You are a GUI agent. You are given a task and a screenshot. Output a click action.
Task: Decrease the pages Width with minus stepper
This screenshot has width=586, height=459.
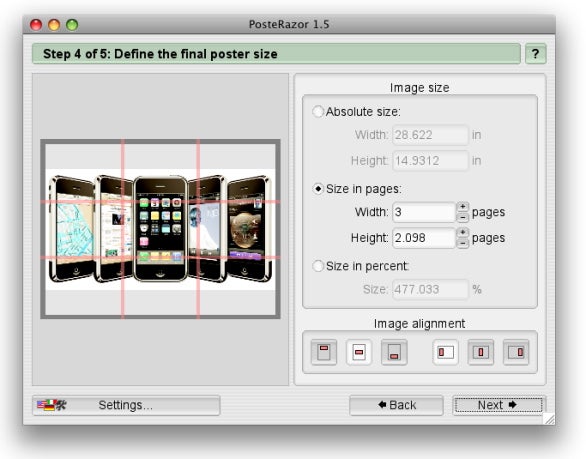463,217
